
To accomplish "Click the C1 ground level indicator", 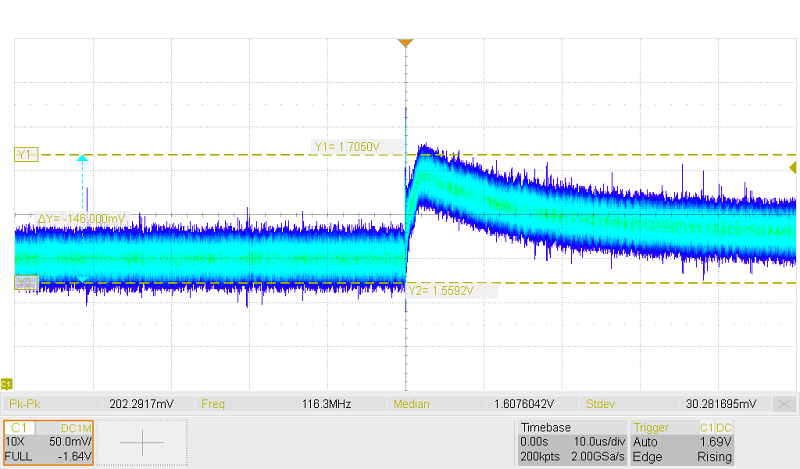I will [x=6, y=384].
